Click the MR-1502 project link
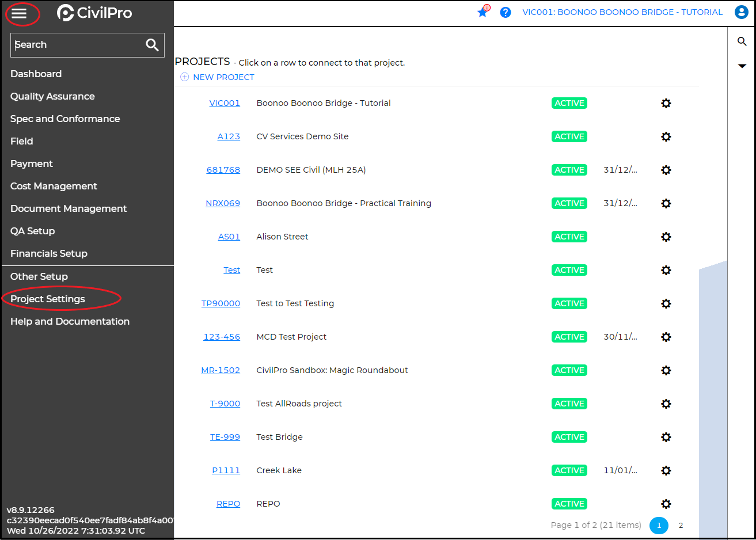This screenshot has width=756, height=540. coord(221,370)
